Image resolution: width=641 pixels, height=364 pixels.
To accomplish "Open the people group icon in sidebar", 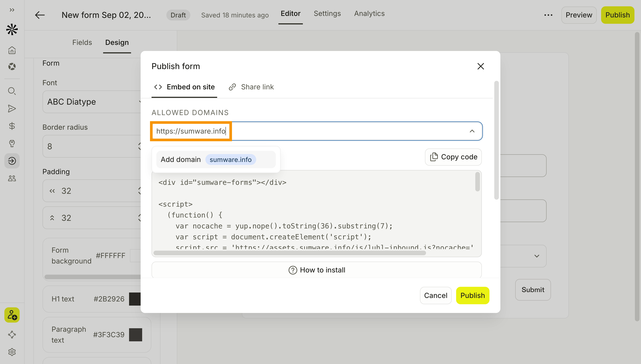I will (12, 178).
